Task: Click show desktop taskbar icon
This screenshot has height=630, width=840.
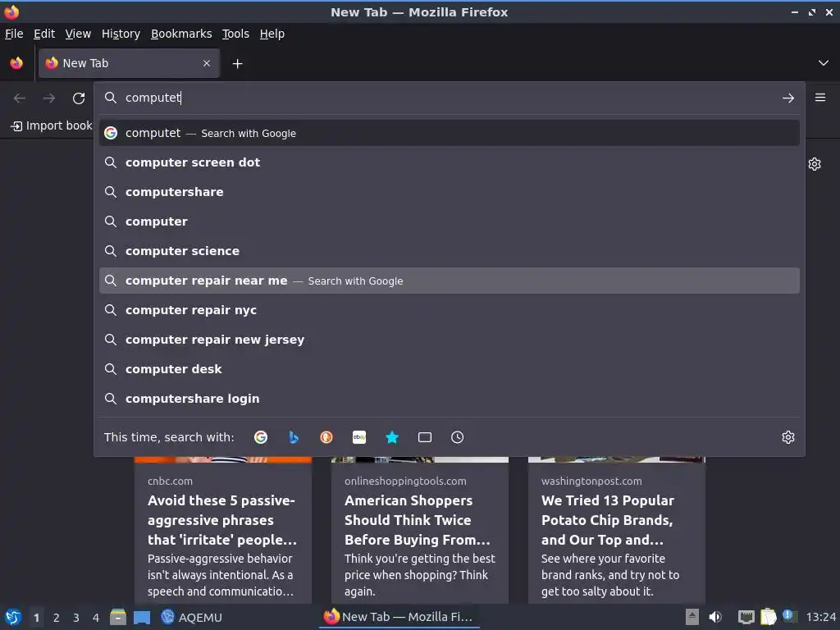Action: (142, 618)
